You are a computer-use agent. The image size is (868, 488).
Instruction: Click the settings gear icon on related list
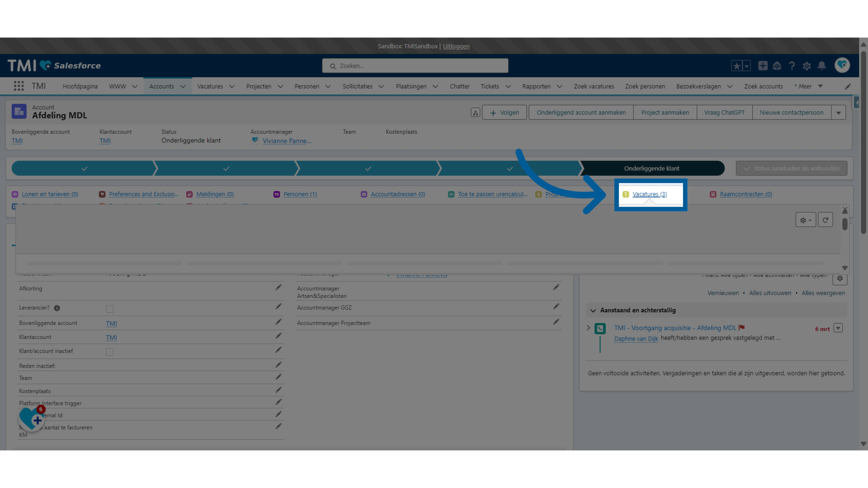click(806, 220)
